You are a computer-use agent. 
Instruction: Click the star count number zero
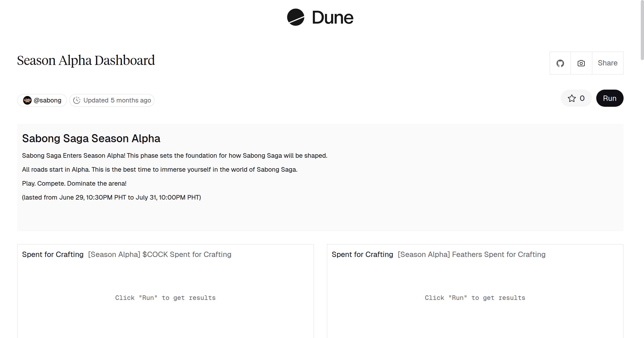[x=582, y=98]
